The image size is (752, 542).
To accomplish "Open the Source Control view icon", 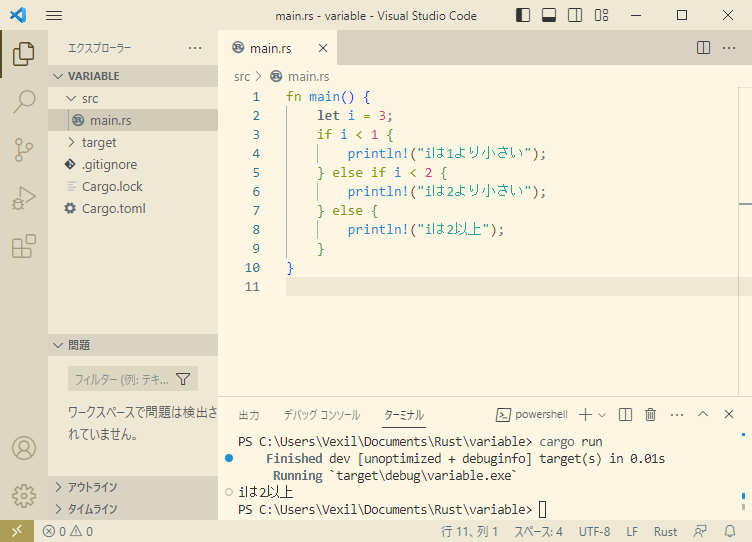I will (x=24, y=150).
